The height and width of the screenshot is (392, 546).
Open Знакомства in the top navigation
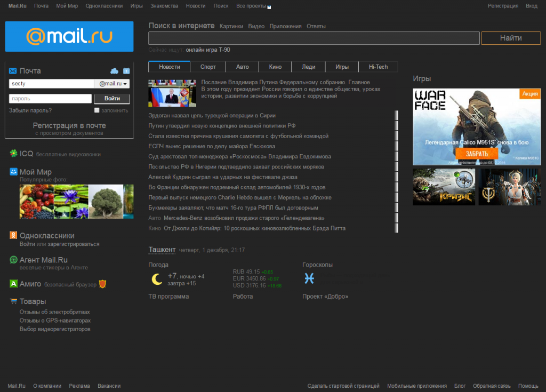pyautogui.click(x=164, y=6)
